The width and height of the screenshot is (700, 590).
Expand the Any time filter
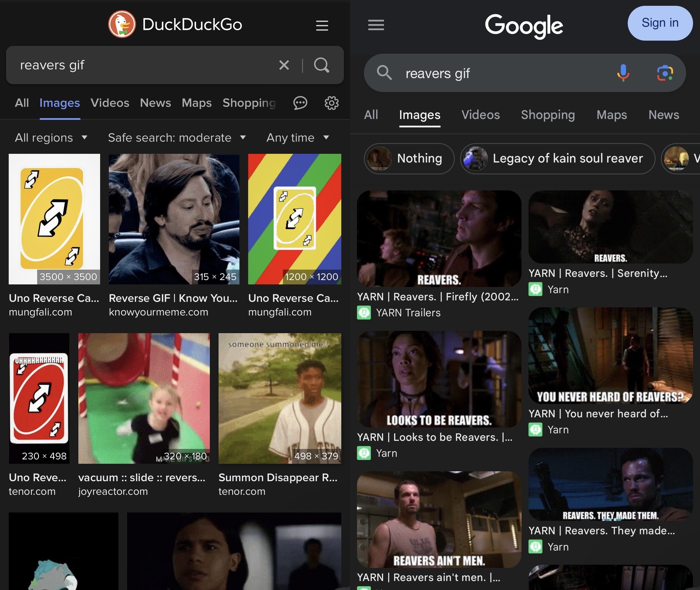297,138
